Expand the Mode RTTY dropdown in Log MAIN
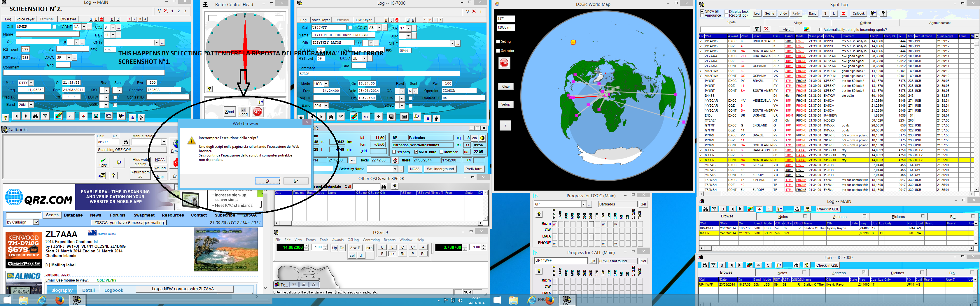This screenshot has height=306, width=980. point(31,83)
